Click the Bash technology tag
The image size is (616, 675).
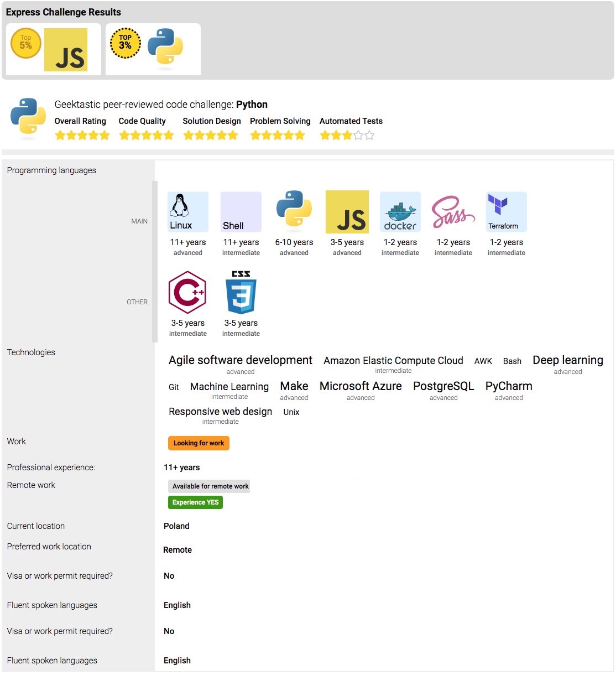512,361
